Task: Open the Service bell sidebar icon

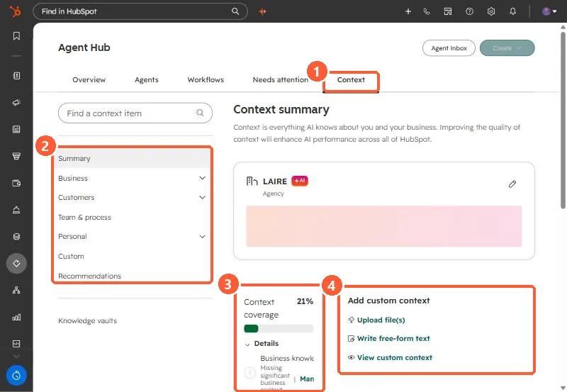Action: pyautogui.click(x=16, y=210)
